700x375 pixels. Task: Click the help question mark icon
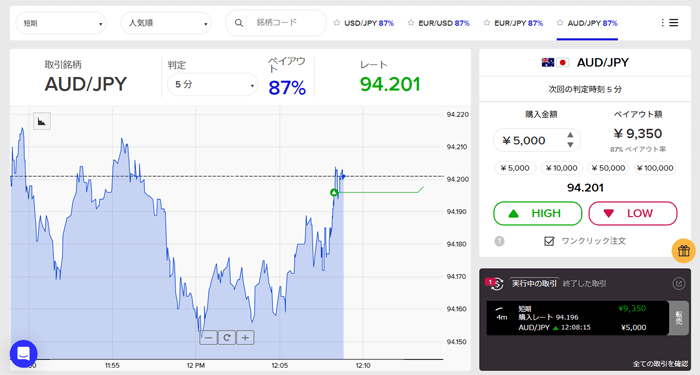pos(500,241)
